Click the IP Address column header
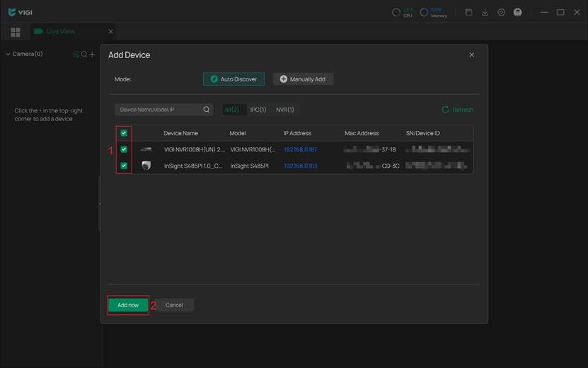 point(297,133)
